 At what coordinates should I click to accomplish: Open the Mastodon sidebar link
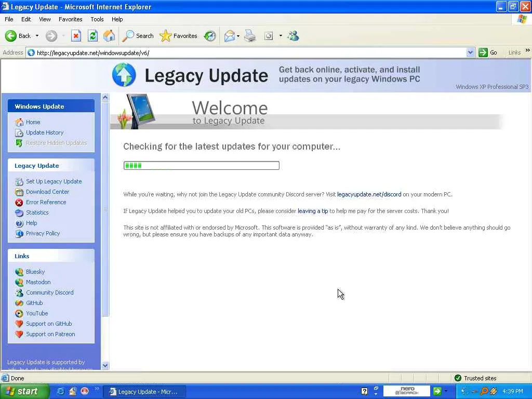pos(38,282)
